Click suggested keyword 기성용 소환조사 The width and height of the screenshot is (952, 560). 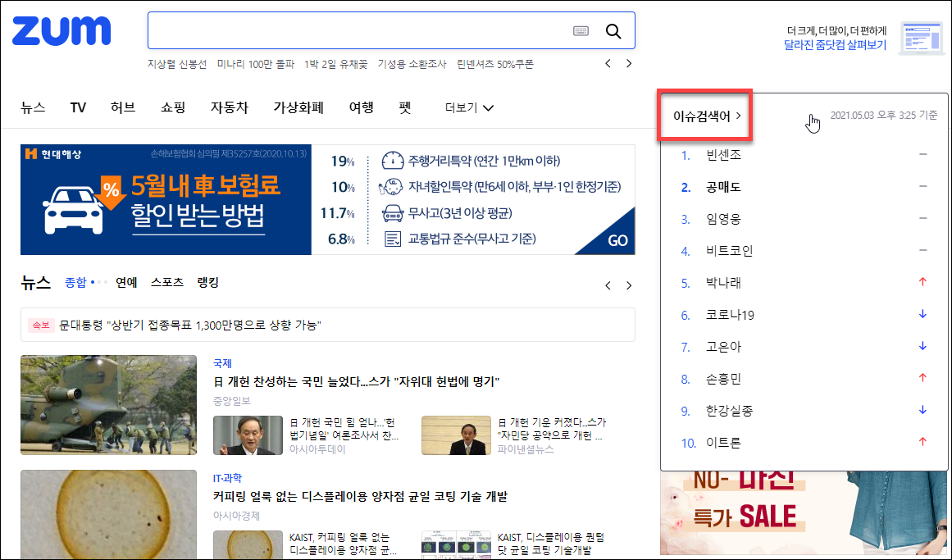(x=412, y=64)
